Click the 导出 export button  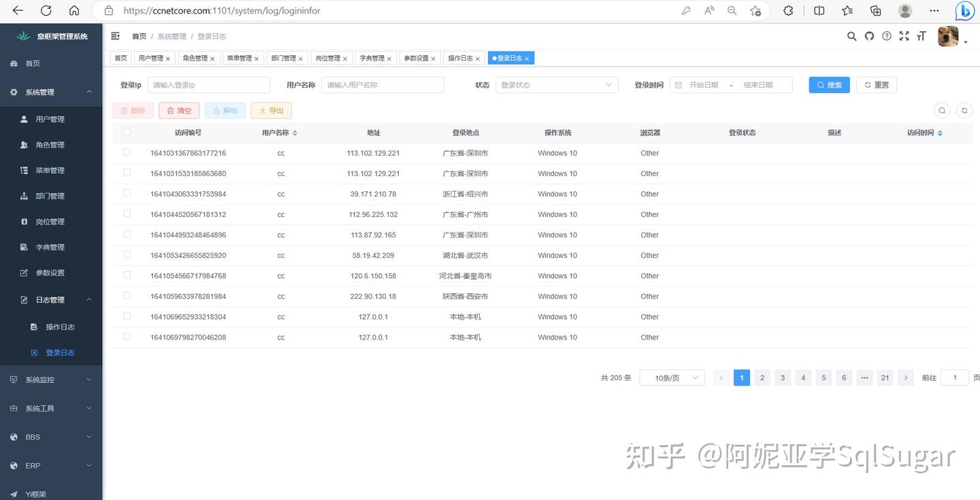coord(271,110)
